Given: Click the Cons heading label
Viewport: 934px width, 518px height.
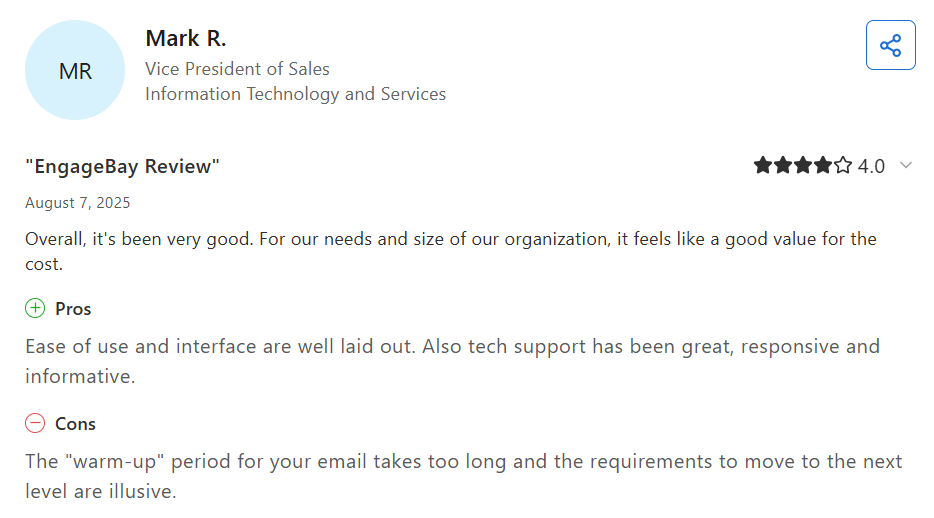Looking at the screenshot, I should 75,424.
